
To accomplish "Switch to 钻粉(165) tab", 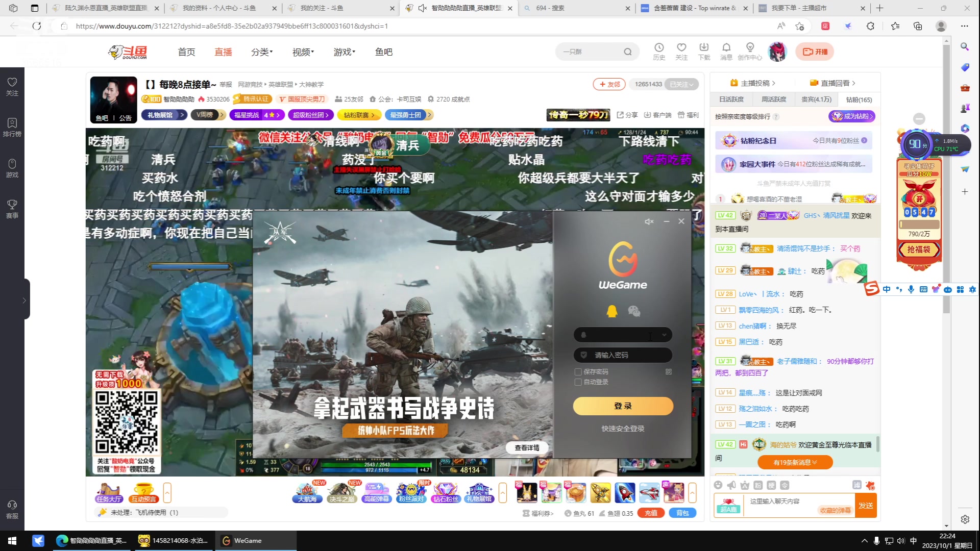I will click(x=859, y=100).
